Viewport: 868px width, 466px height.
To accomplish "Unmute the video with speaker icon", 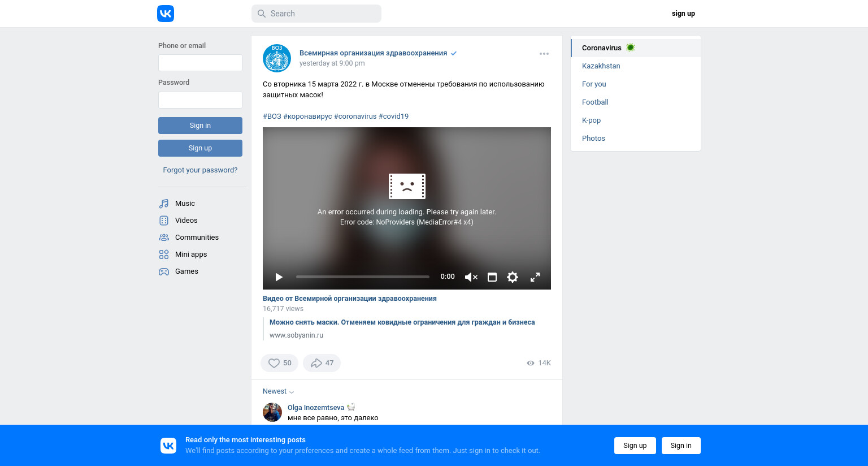I will pos(471,277).
